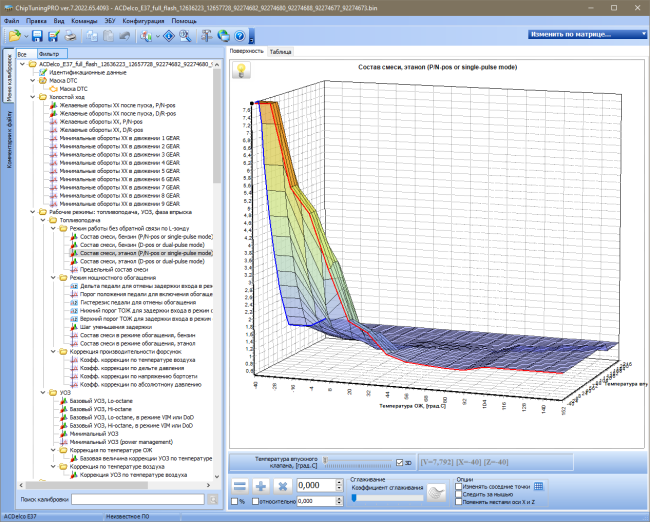Screen dimensions: 650x522
Task: Click the printer icon in toolbar
Action: [70, 36]
